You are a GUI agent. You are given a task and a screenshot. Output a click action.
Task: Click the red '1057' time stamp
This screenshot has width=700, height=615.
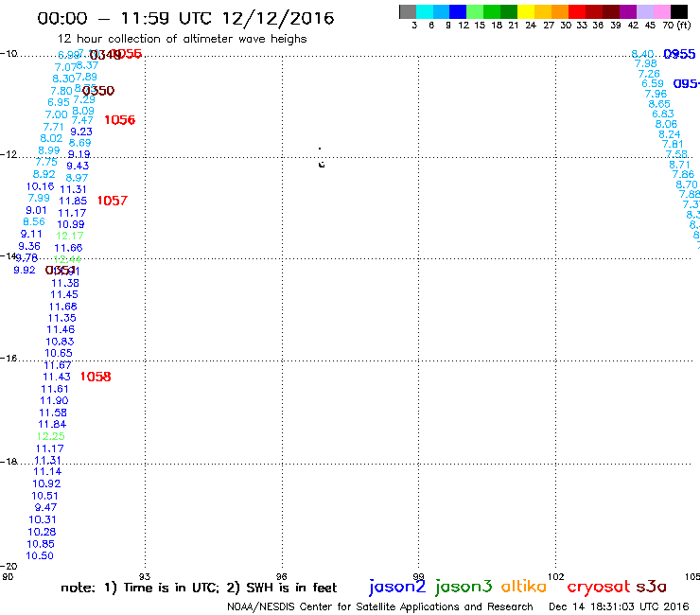(112, 201)
